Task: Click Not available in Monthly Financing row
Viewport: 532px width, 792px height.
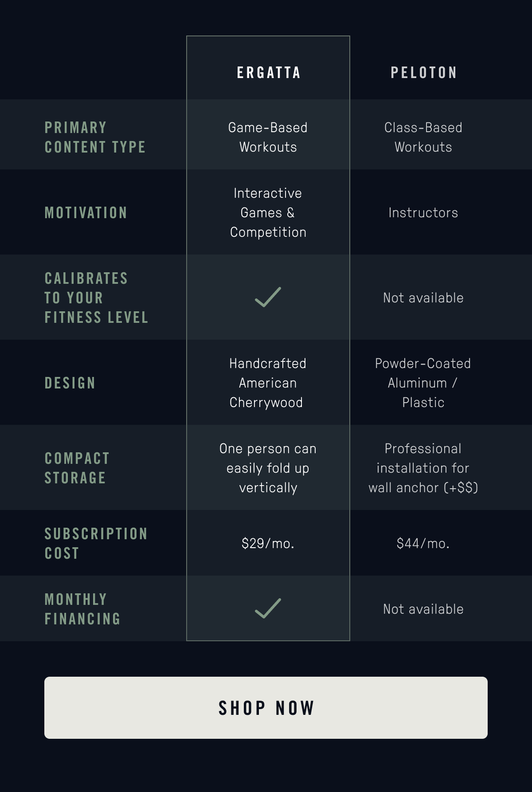Action: 423,609
